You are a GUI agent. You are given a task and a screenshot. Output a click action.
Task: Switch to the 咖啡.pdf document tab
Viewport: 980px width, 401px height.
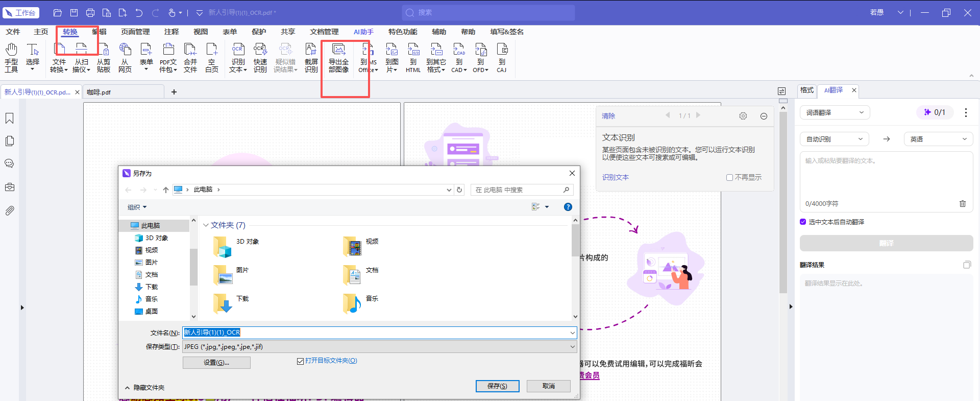click(x=99, y=92)
